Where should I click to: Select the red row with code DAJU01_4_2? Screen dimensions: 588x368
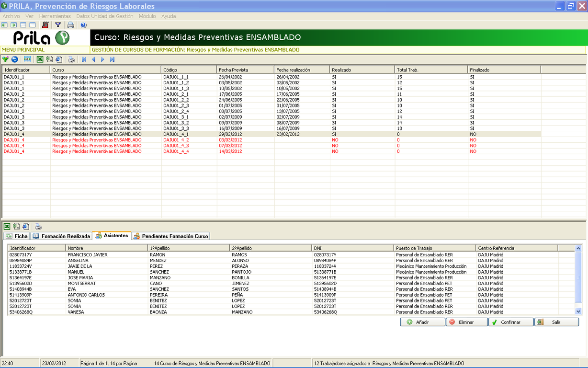tap(176, 140)
